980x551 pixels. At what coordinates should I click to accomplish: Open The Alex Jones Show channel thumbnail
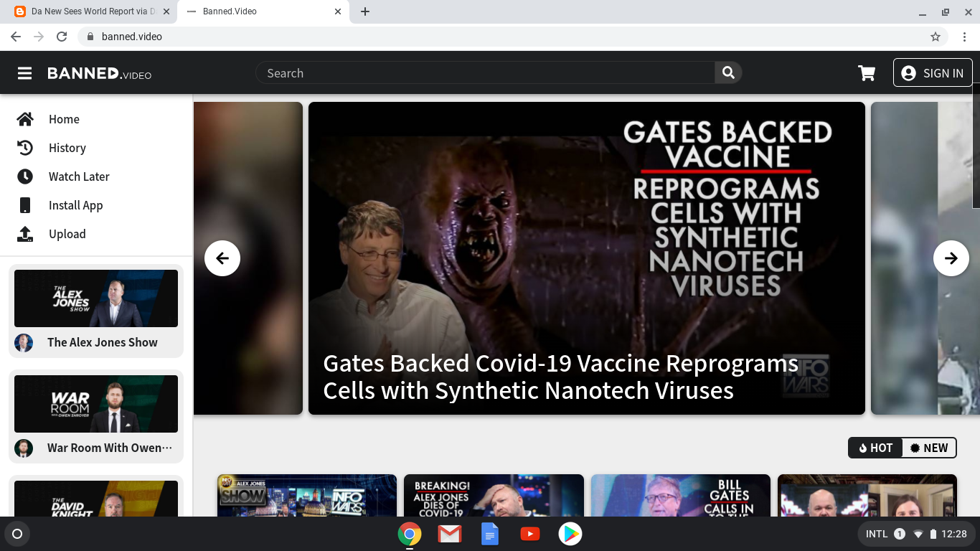coord(96,298)
